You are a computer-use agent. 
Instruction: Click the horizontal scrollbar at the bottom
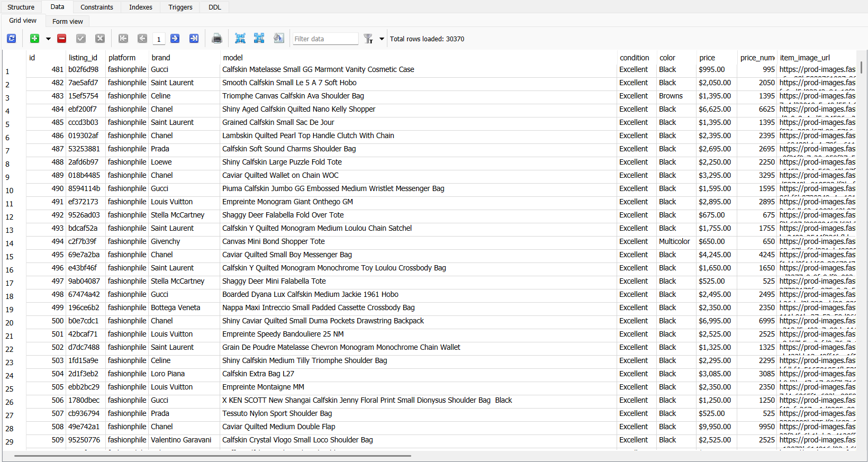pos(212,455)
